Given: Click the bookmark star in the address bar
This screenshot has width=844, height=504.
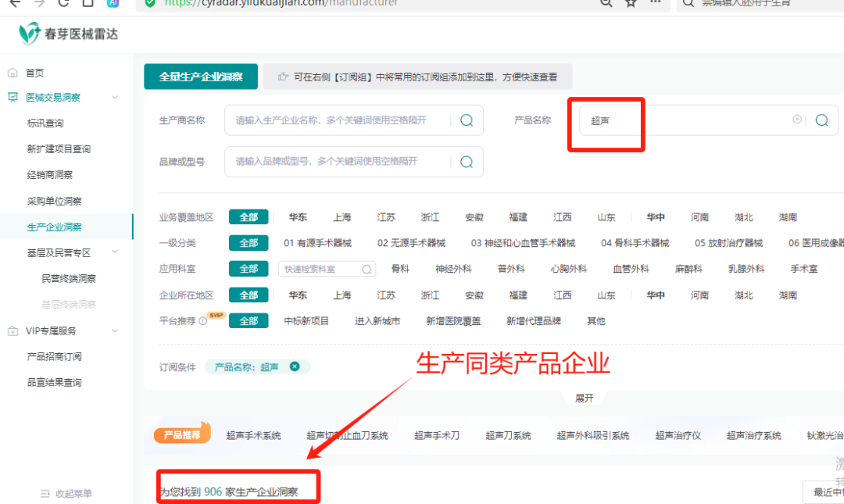Looking at the screenshot, I should tap(630, 3).
